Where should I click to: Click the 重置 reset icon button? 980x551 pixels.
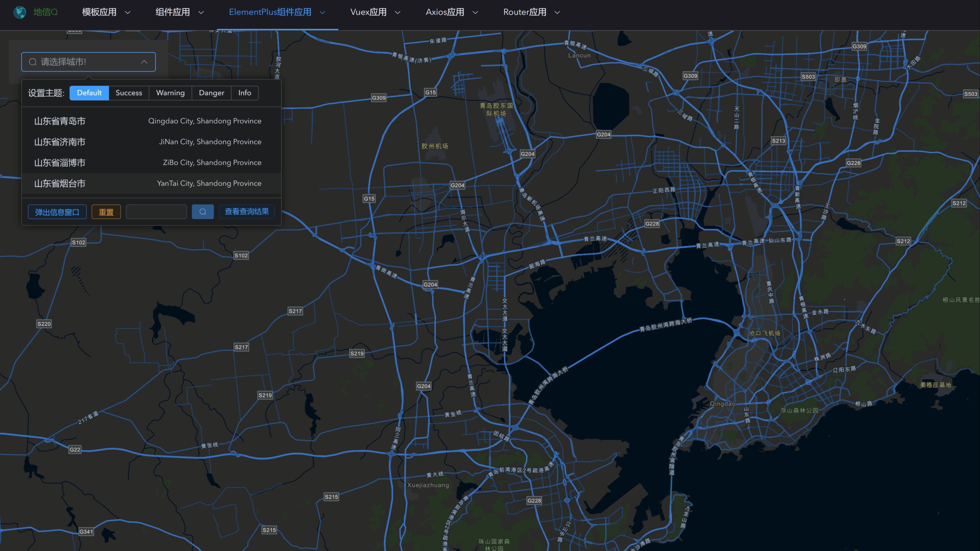click(106, 211)
